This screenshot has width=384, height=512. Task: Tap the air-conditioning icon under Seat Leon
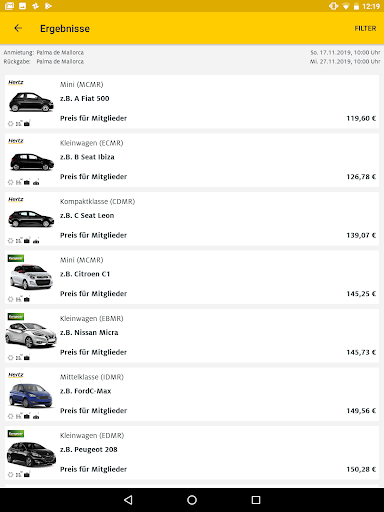point(11,241)
